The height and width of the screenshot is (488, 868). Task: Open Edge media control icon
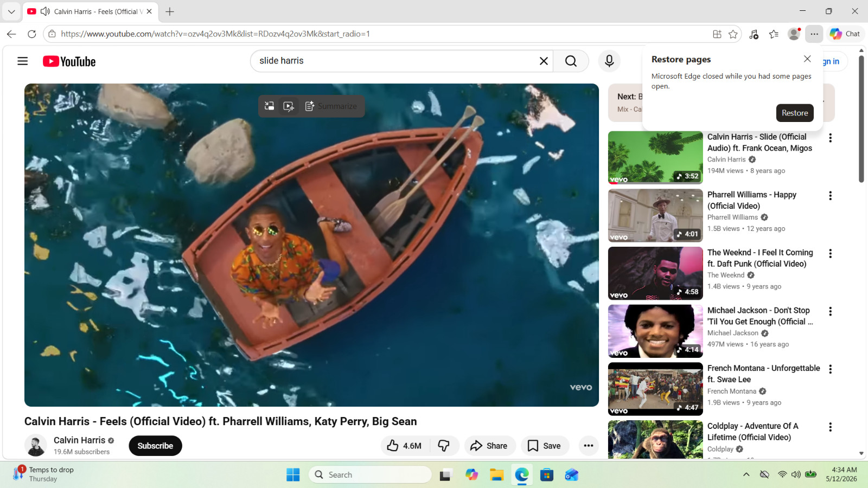pyautogui.click(x=754, y=34)
